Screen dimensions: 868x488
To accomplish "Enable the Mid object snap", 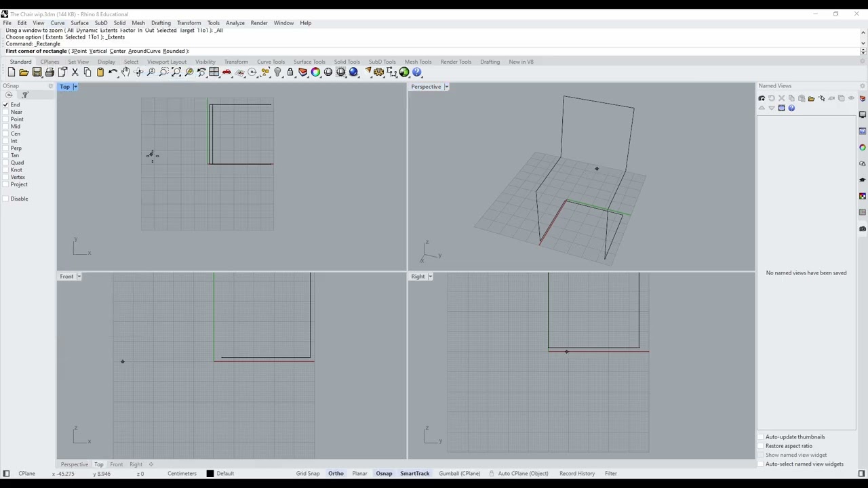I will 5,126.
